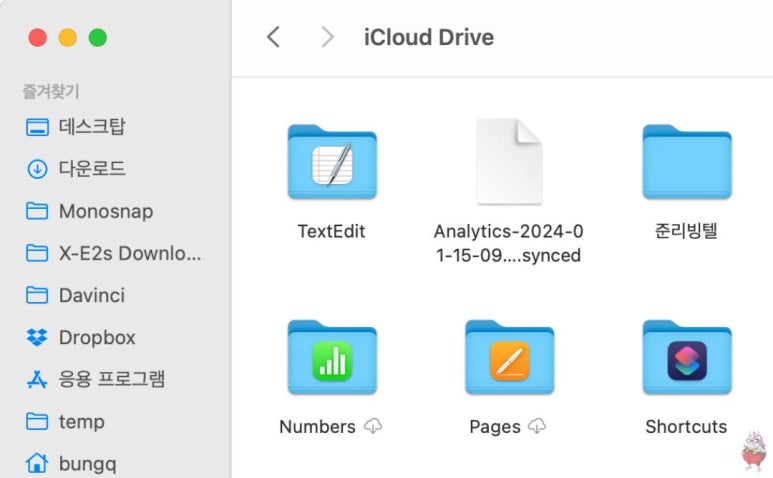773x478 pixels.
Task: Open the TextEdit folder
Action: (x=332, y=162)
